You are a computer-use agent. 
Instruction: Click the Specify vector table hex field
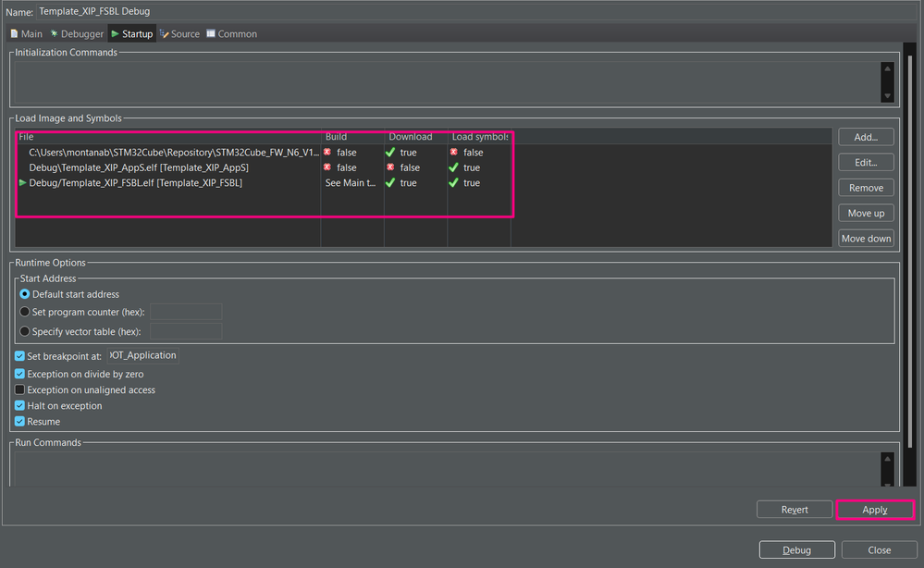click(x=186, y=331)
